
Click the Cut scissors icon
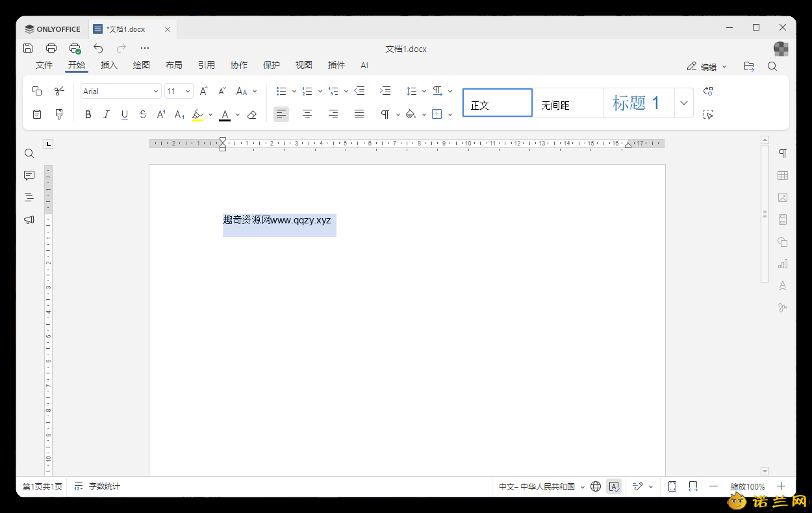(59, 91)
